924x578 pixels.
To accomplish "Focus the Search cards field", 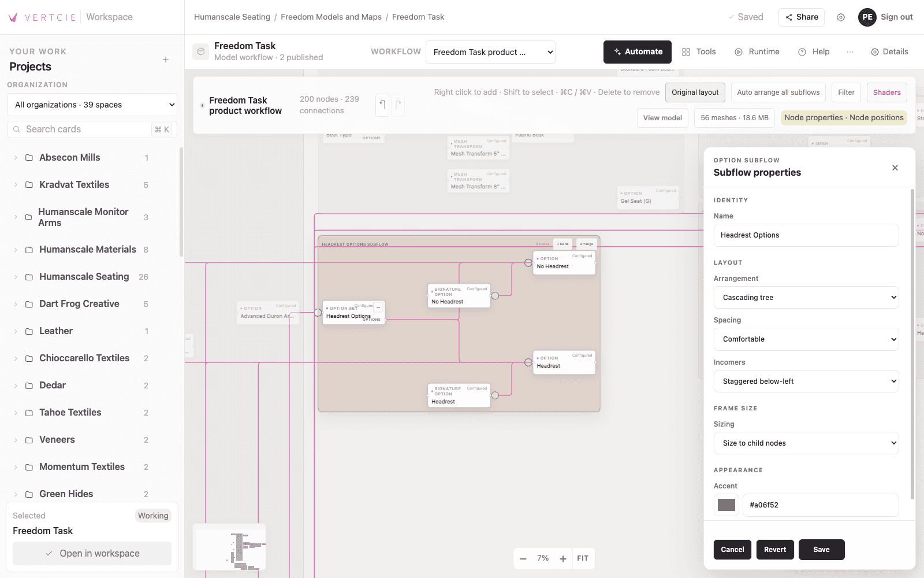I will click(x=92, y=129).
